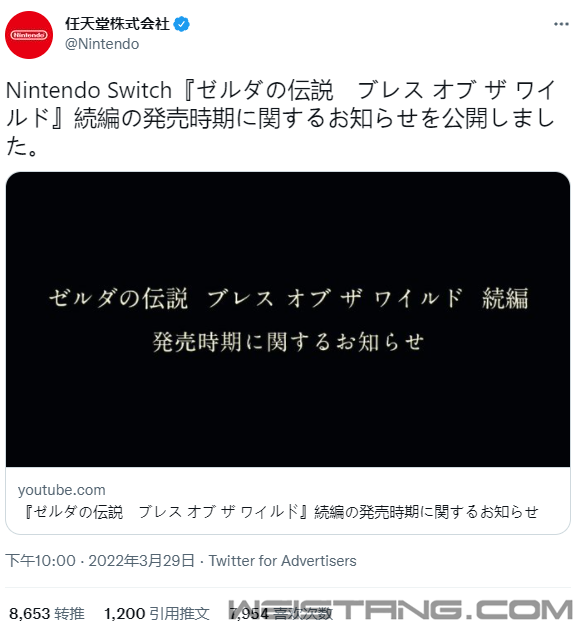Select the tweet body text starting Nintendo Switch
Screen dimensions: 586x633
coord(280,117)
